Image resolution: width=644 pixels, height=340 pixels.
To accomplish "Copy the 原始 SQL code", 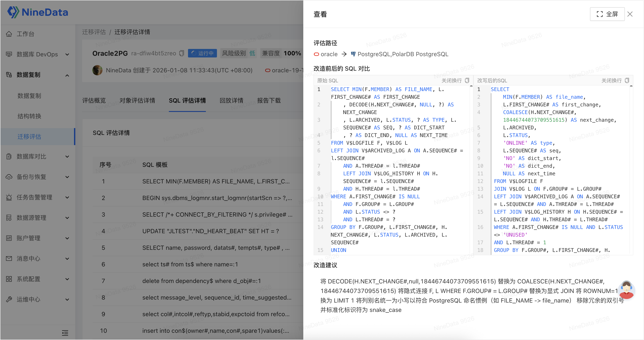I will (x=467, y=80).
